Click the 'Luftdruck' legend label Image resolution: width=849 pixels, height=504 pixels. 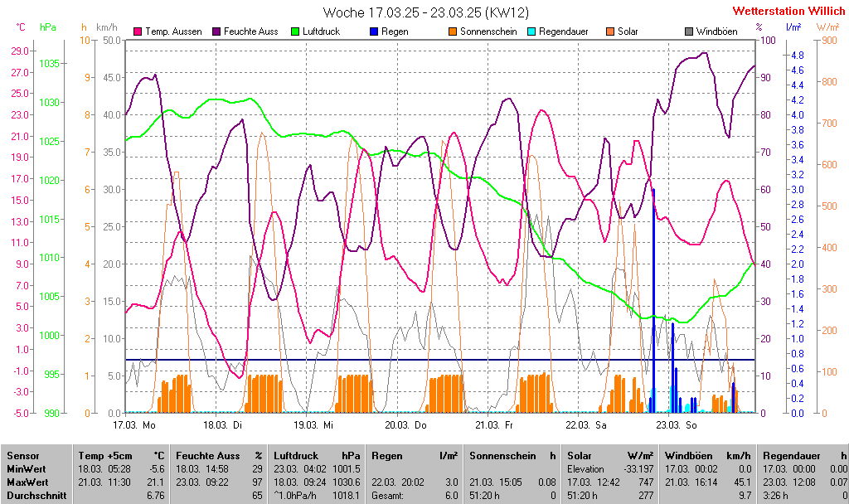point(321,32)
